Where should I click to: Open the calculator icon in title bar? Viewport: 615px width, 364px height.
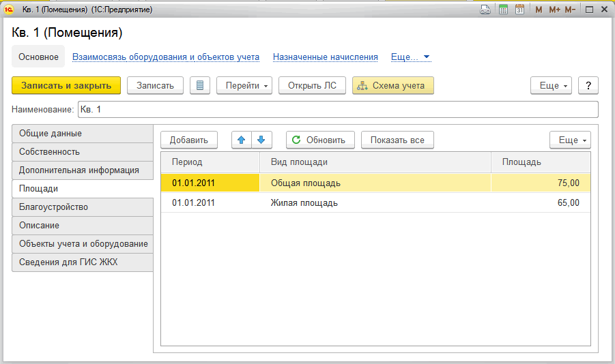click(x=503, y=10)
